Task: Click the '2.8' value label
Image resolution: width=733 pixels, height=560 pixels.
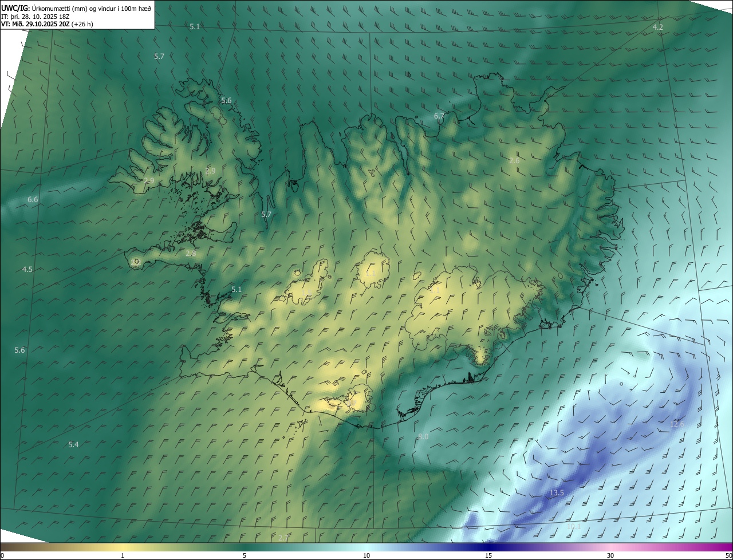Action: pyautogui.click(x=191, y=253)
